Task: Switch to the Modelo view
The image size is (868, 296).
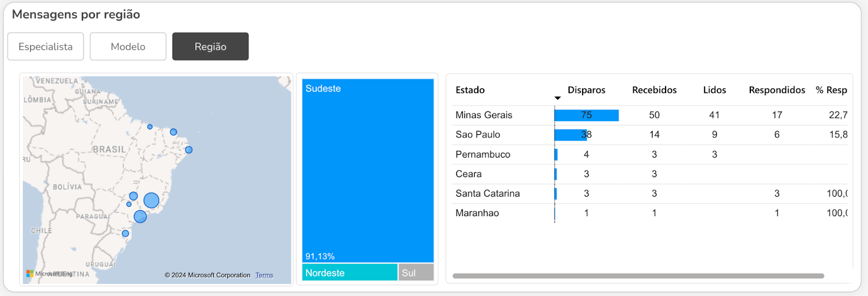Action: 128,47
